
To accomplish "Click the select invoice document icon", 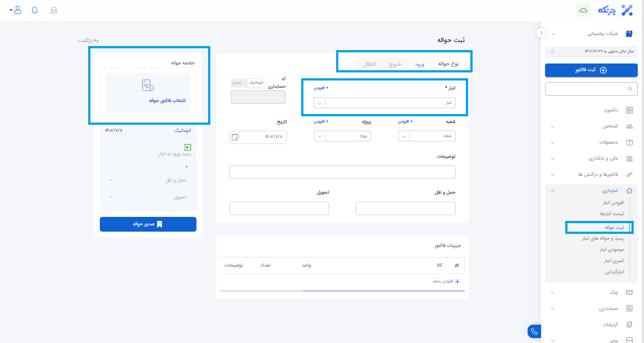I will click(148, 85).
